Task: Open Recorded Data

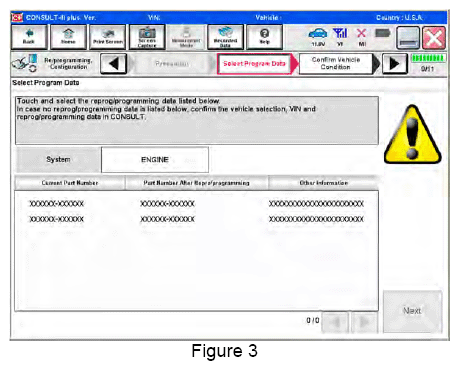Action: click(225, 37)
